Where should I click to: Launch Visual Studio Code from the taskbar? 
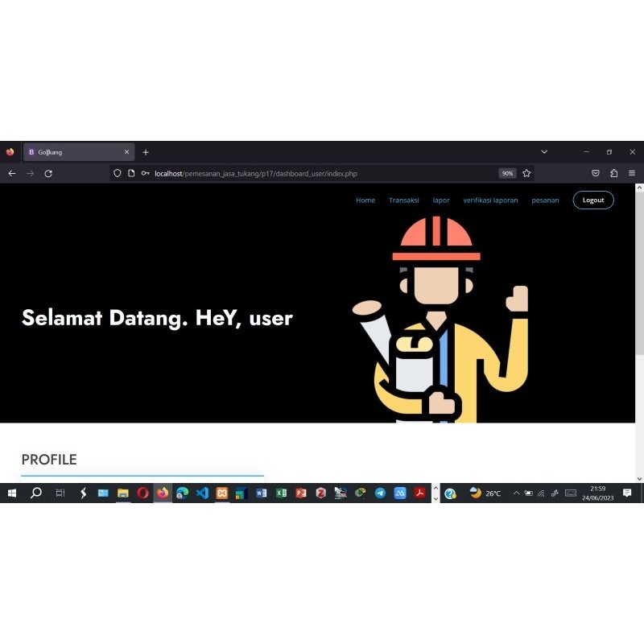202,493
